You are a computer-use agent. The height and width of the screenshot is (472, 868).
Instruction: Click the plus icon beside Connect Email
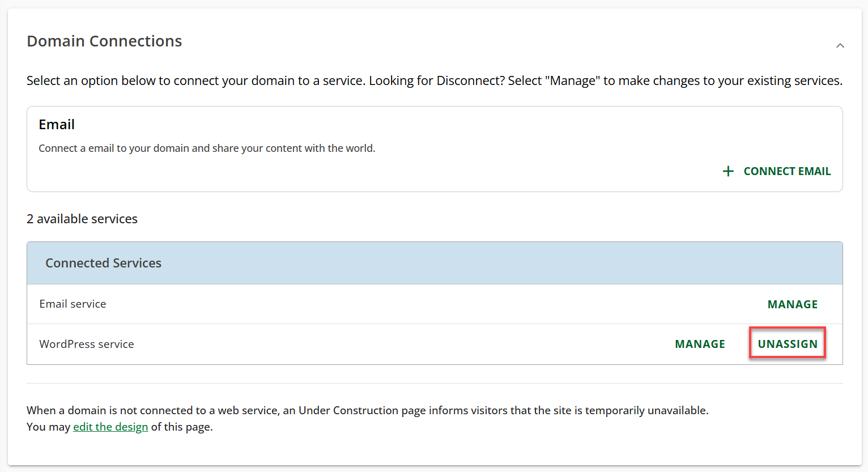pyautogui.click(x=728, y=171)
